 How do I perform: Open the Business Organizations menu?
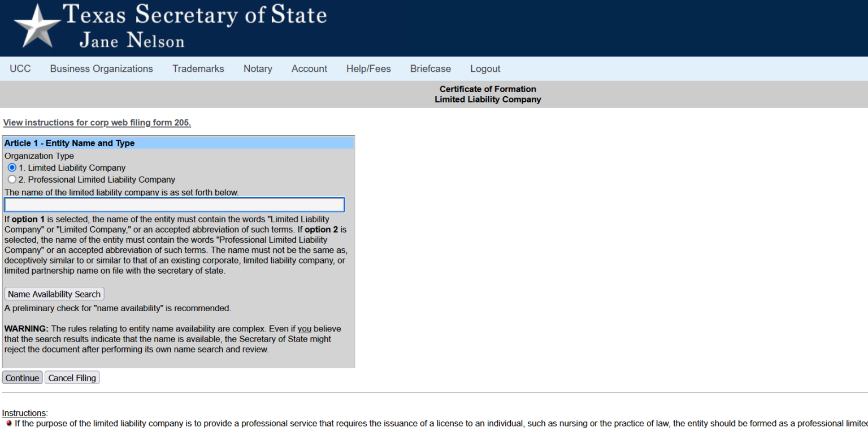click(101, 68)
